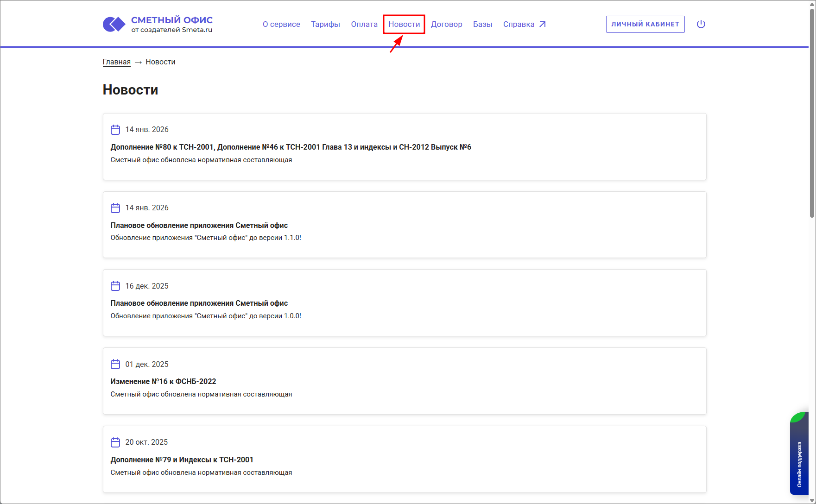
Task: Go to the Тарифы page
Action: pos(325,24)
